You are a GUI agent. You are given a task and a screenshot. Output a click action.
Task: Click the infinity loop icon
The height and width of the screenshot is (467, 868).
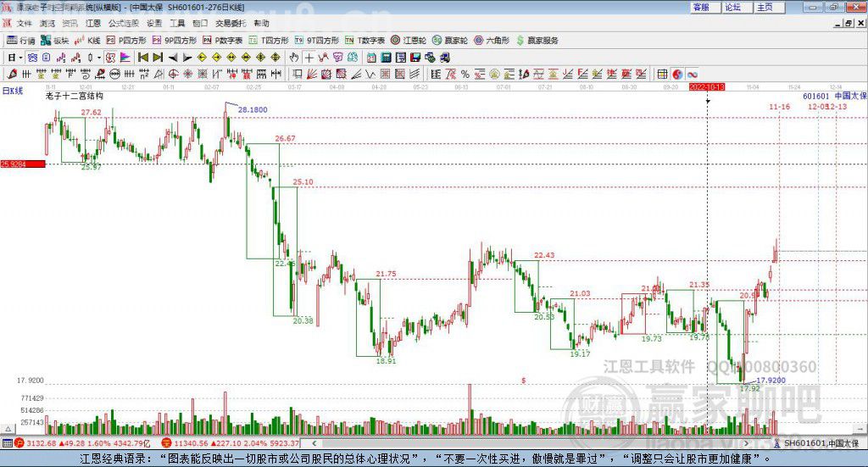coord(692,74)
